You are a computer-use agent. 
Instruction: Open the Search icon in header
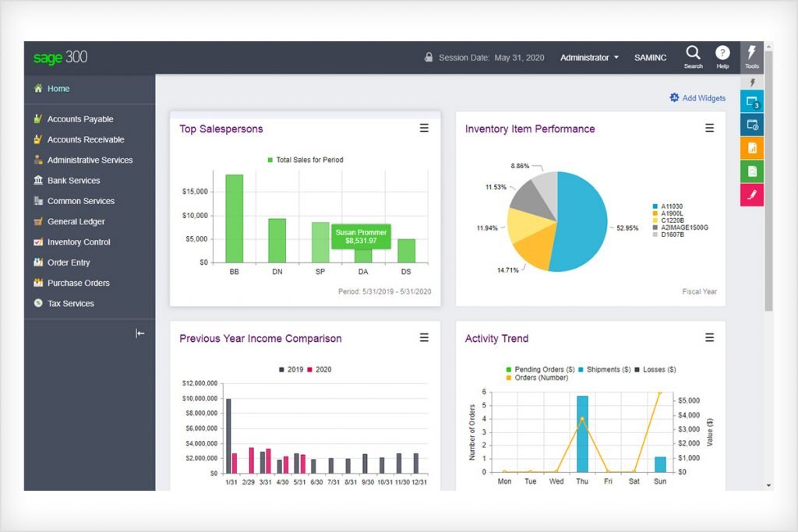(693, 54)
